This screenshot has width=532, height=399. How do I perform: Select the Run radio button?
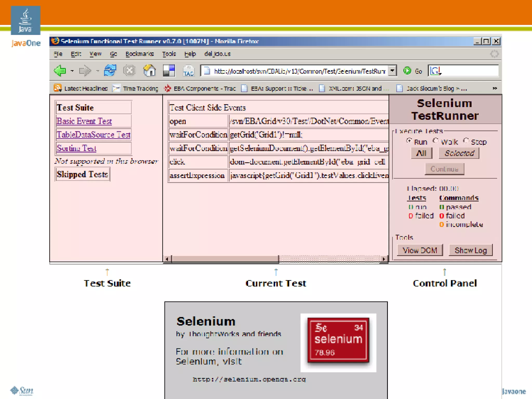point(409,141)
